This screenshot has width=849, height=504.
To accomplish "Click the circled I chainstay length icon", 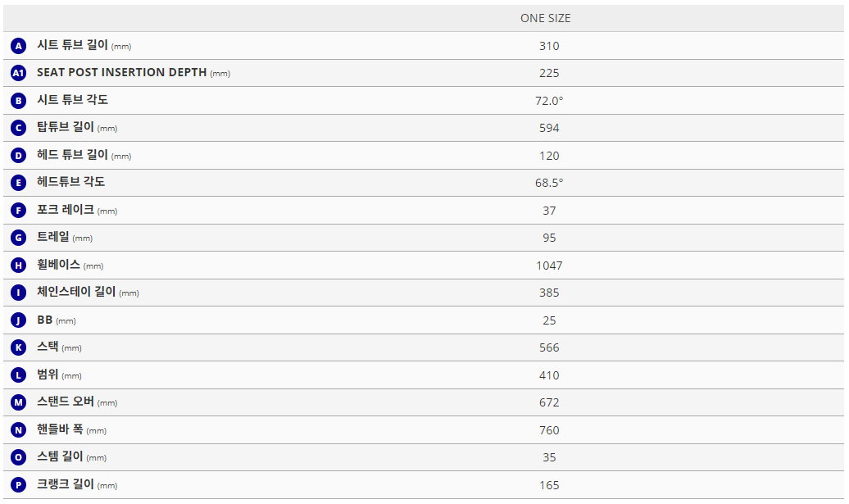I will tap(19, 293).
